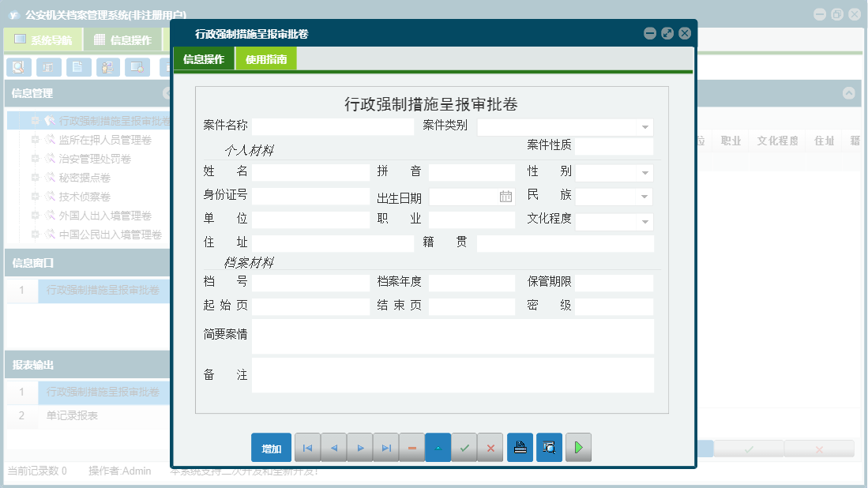Click the 案件性质 input field
Screen dimensions: 868x488
tap(614, 146)
